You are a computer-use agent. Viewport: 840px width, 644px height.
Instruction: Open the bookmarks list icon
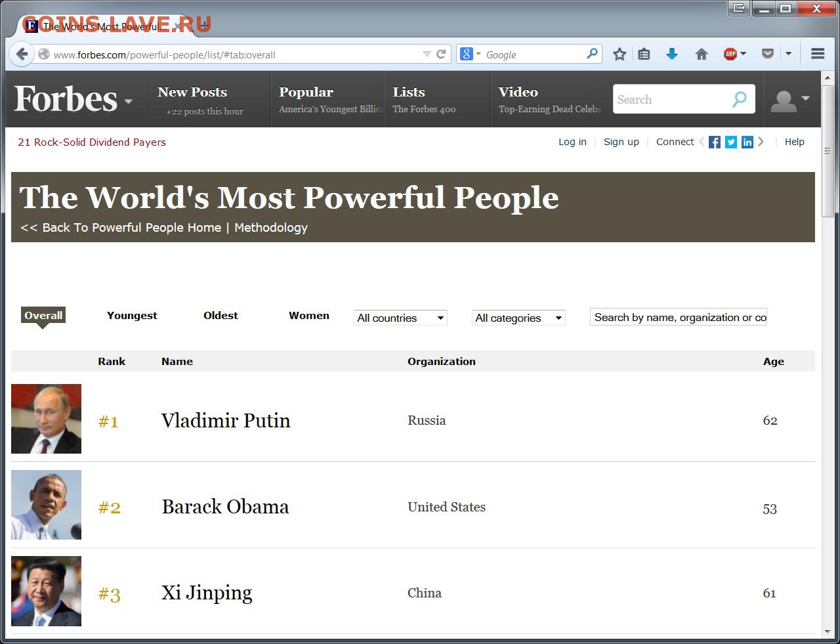point(644,54)
